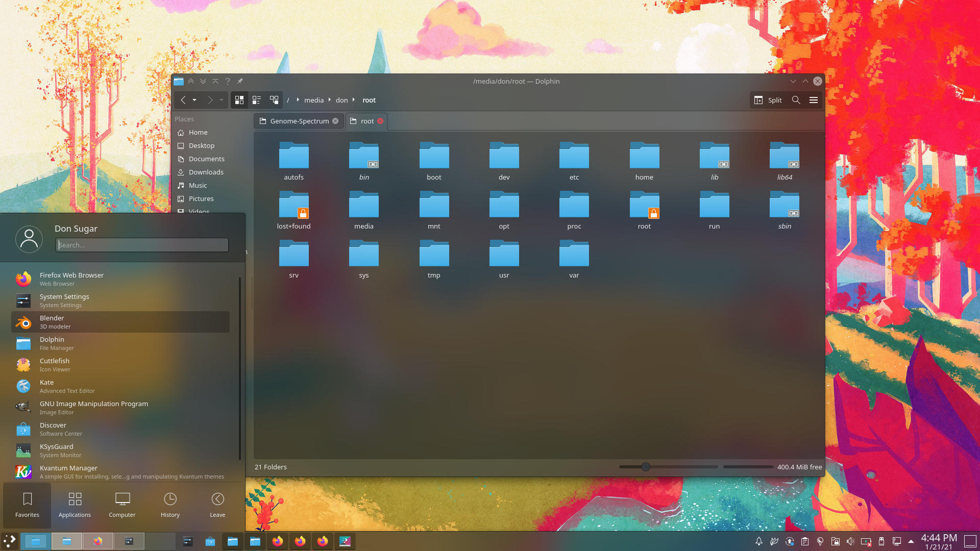Click the launcher favorites scrollbar
The width and height of the screenshot is (980, 551).
(239, 368)
